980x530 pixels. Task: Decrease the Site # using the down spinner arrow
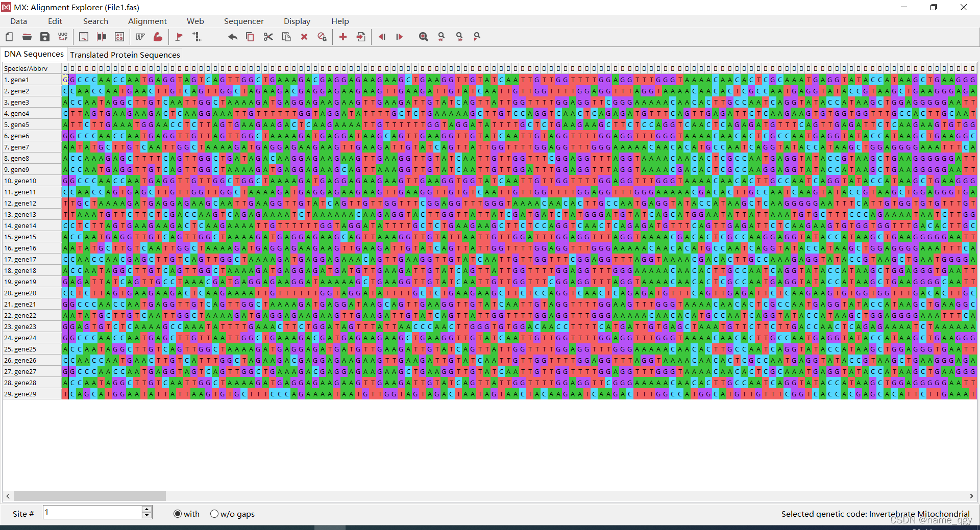click(x=147, y=516)
